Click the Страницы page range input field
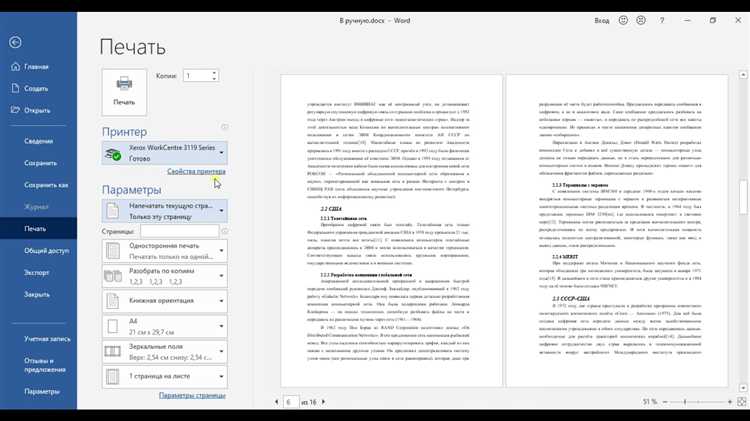Image resolution: width=750 pixels, height=421 pixels. click(x=178, y=231)
